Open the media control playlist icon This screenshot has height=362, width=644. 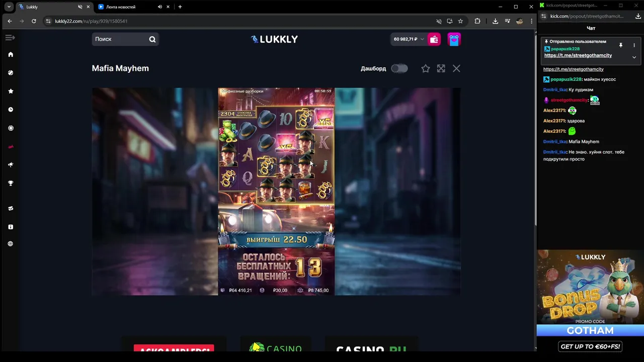(x=507, y=21)
